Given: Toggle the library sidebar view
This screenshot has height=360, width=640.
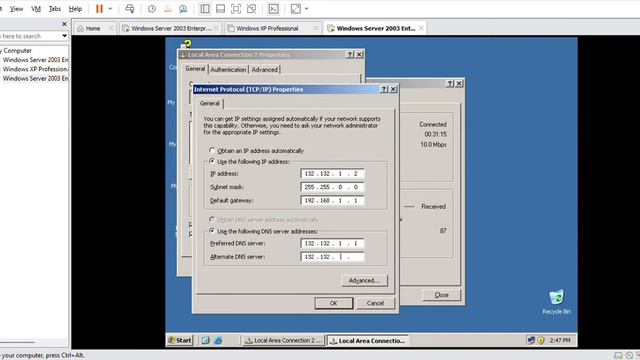Looking at the screenshot, I should pos(205,9).
